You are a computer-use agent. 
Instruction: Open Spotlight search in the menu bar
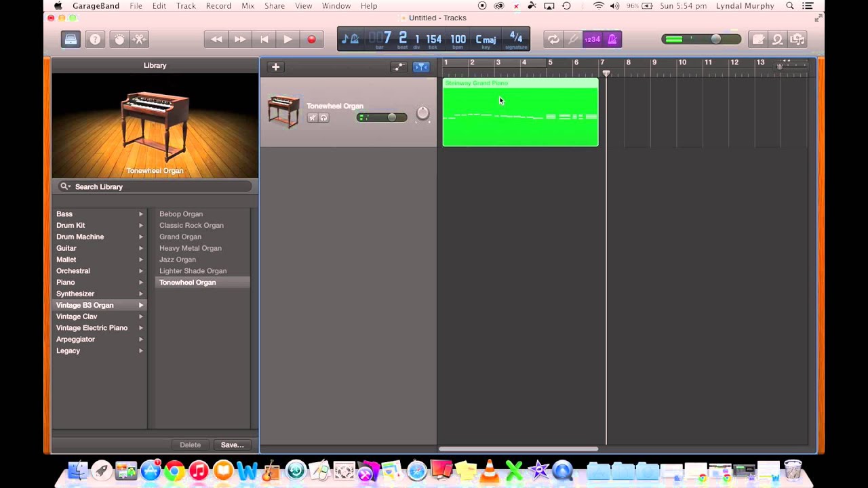(x=790, y=6)
